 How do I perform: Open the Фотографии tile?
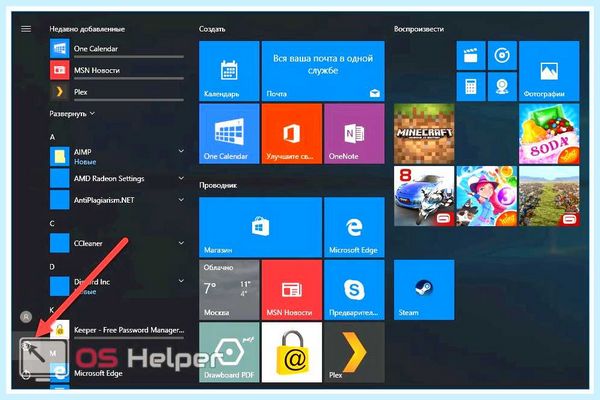(549, 71)
